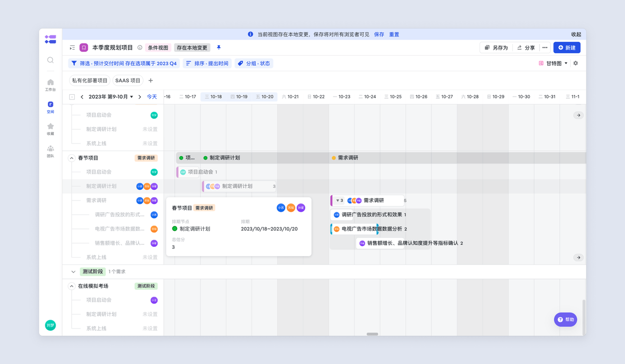Click 保存 link in the banner
Viewport: 625px width, 364px height.
tap(379, 35)
